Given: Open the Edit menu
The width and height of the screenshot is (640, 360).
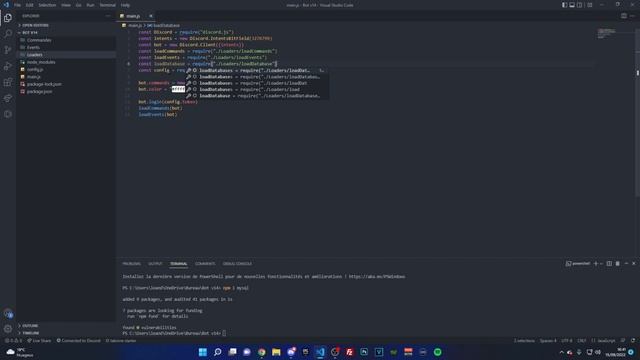Looking at the screenshot, I should coord(29,5).
